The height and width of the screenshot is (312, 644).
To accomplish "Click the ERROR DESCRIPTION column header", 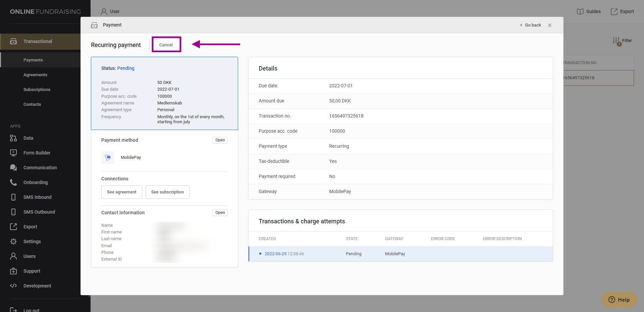I will [502, 239].
